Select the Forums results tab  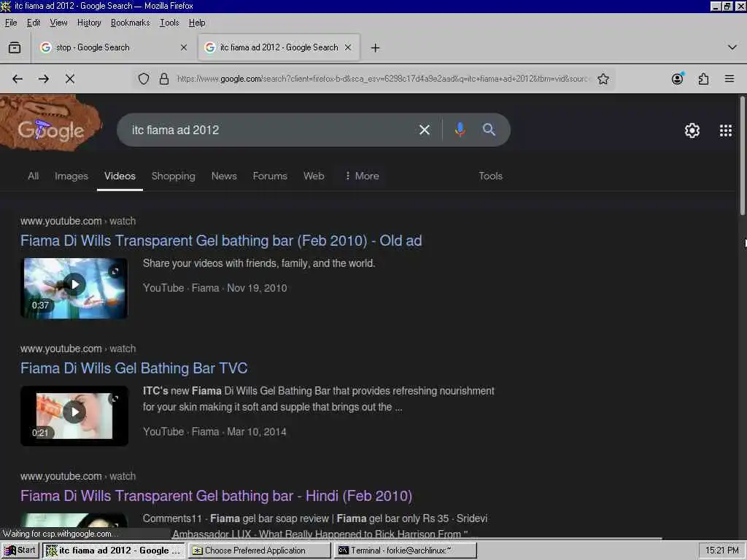pyautogui.click(x=270, y=176)
